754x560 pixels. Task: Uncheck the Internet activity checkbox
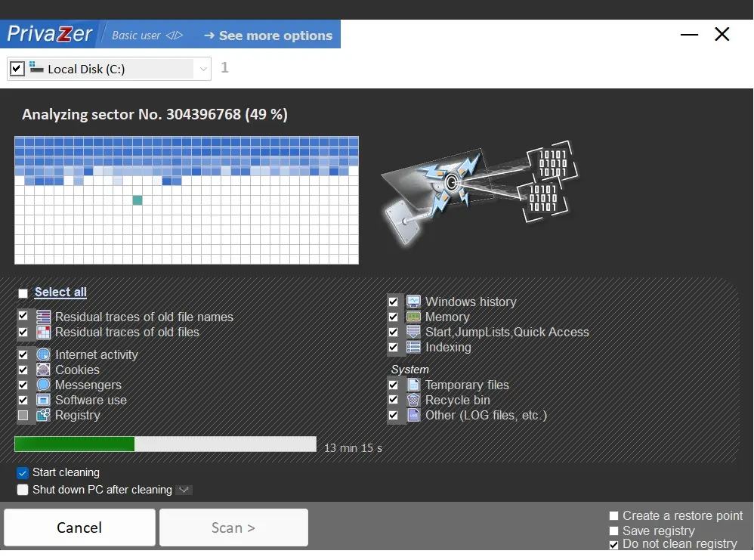tap(23, 354)
